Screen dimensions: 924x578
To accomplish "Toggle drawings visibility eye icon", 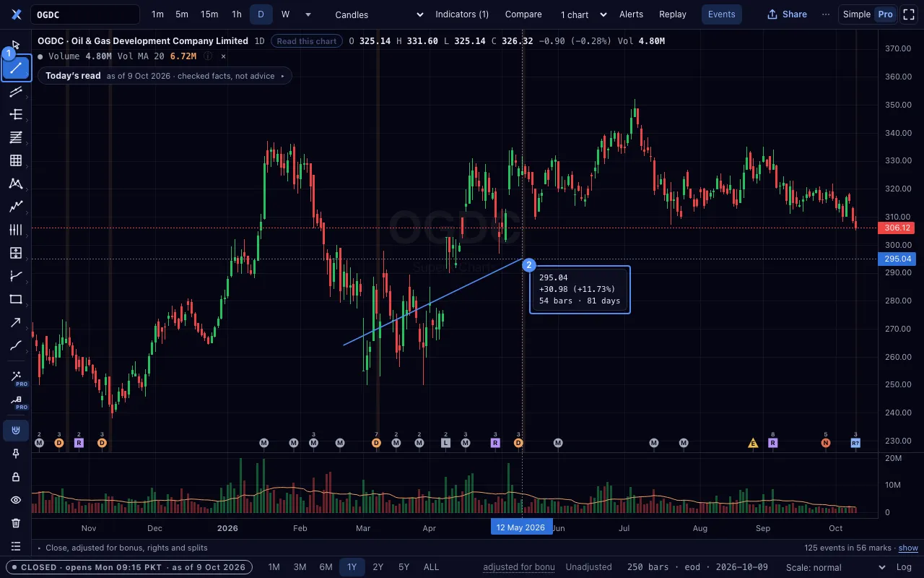I will [x=16, y=500].
